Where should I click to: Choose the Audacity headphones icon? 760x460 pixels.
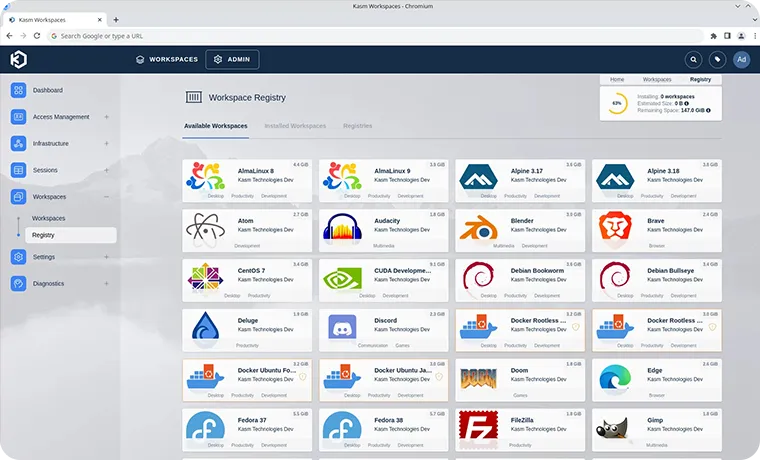(343, 228)
